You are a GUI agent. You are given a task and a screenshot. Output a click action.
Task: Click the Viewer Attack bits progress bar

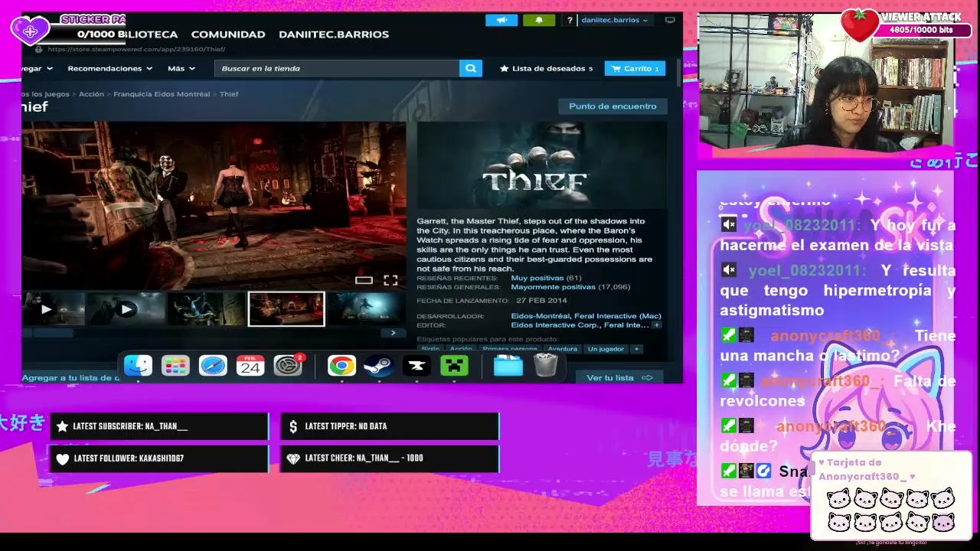tap(922, 31)
